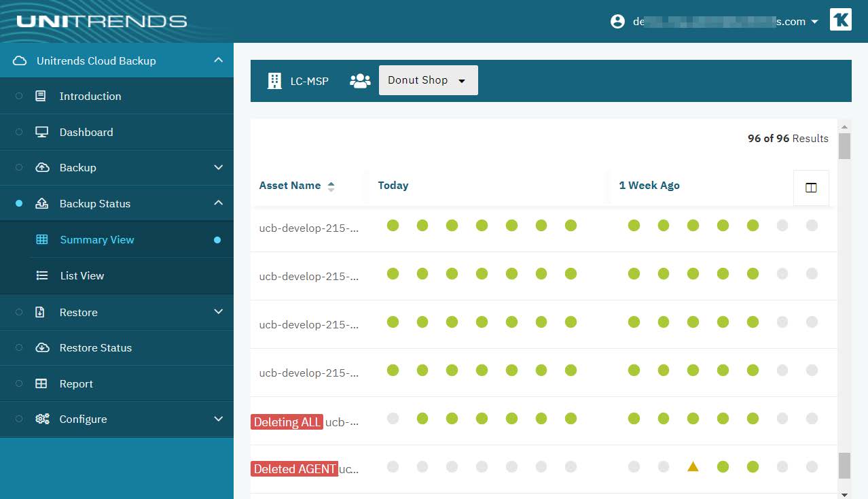Open the Configure menu item

click(83, 419)
